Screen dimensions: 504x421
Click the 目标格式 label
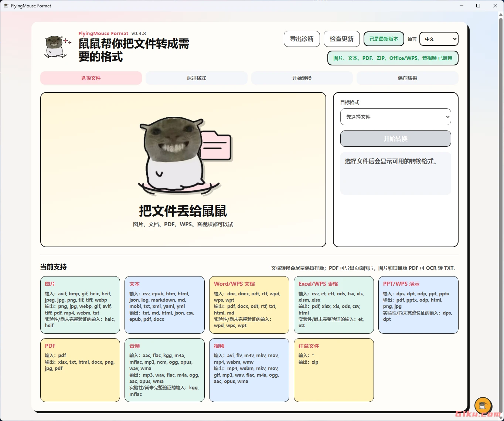click(x=350, y=102)
